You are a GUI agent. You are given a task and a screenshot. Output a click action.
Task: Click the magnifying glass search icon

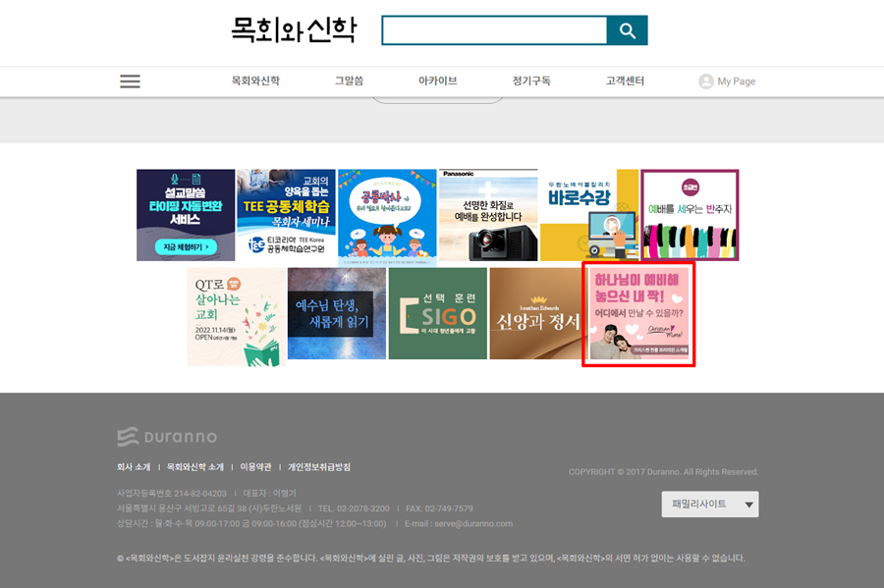(x=627, y=30)
